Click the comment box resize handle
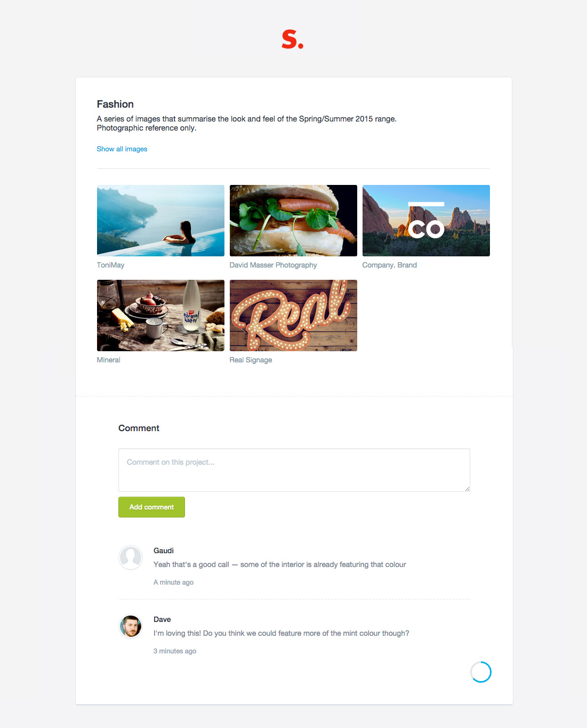This screenshot has height=728, width=587. [x=467, y=489]
